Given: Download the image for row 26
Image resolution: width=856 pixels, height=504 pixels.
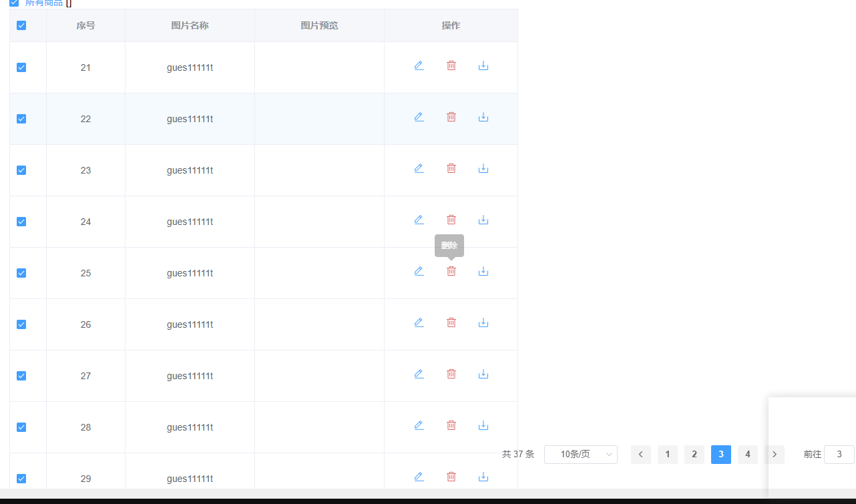Looking at the screenshot, I should click(483, 322).
